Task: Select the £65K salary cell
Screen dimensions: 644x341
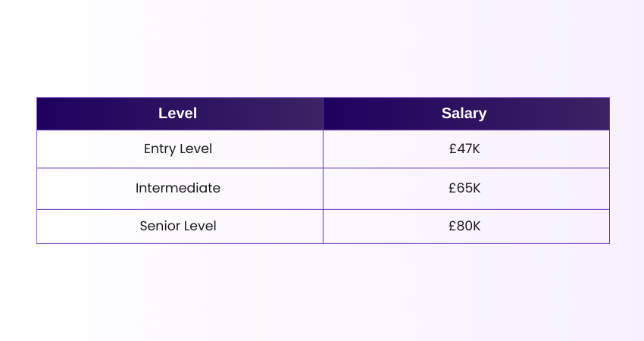Action: point(464,188)
